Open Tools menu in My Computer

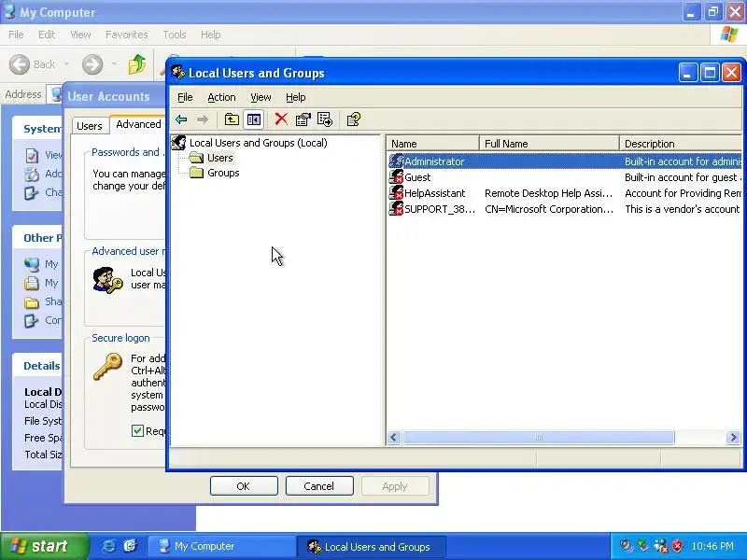click(175, 35)
